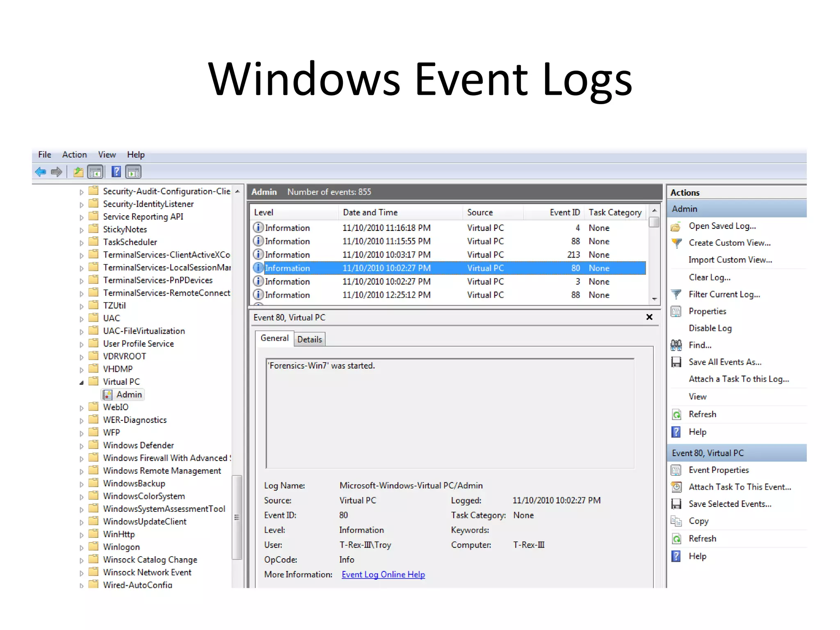Click the Copy icon in actions pane
Screen dimensions: 840x630
pos(676,521)
